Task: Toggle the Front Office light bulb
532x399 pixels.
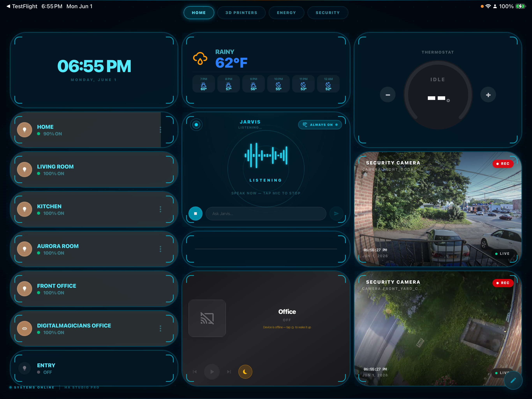Action: [25, 289]
